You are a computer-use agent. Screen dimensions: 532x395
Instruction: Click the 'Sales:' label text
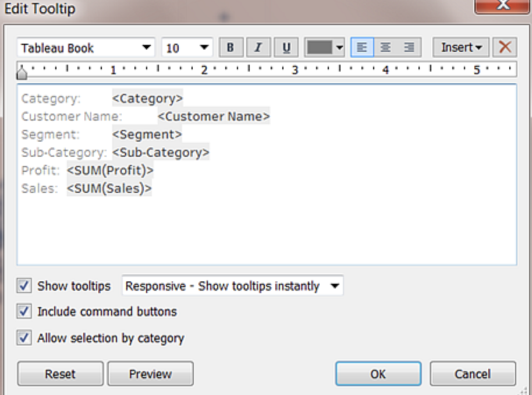point(40,188)
